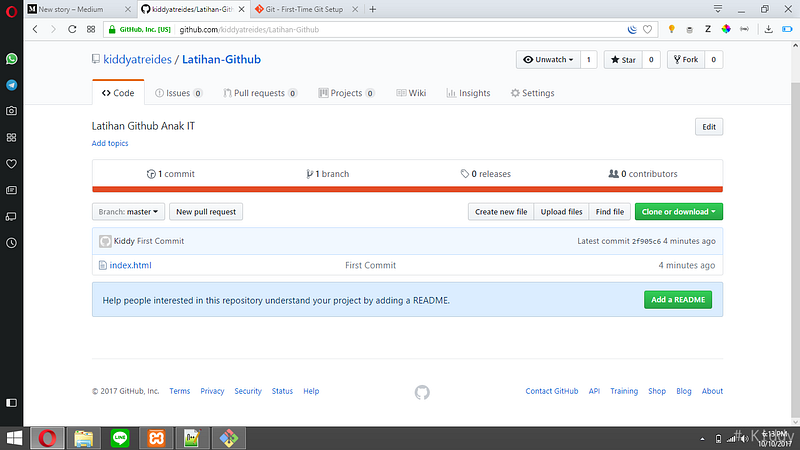Viewport: 800px width, 450px height.
Task: Open the Snapshot camera sidebar icon
Action: 11,111
